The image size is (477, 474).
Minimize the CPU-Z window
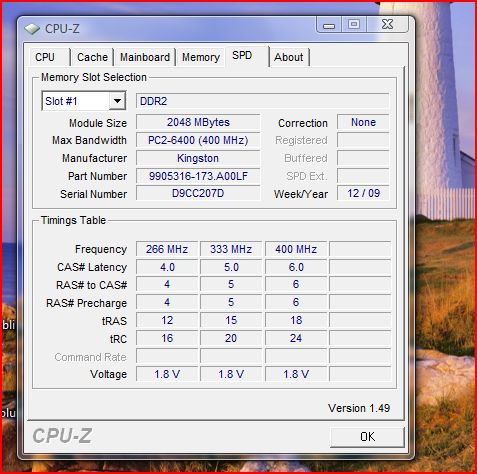329,25
